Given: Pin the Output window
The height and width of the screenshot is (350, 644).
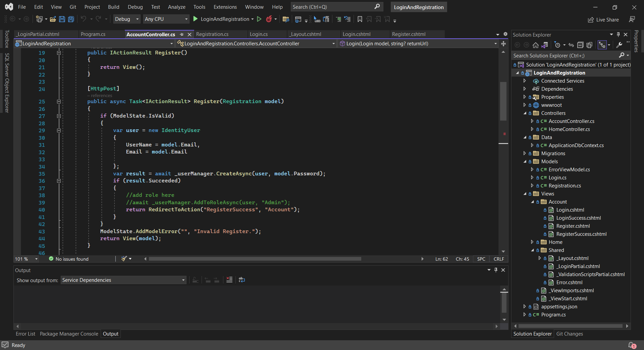Looking at the screenshot, I should pyautogui.click(x=495, y=270).
